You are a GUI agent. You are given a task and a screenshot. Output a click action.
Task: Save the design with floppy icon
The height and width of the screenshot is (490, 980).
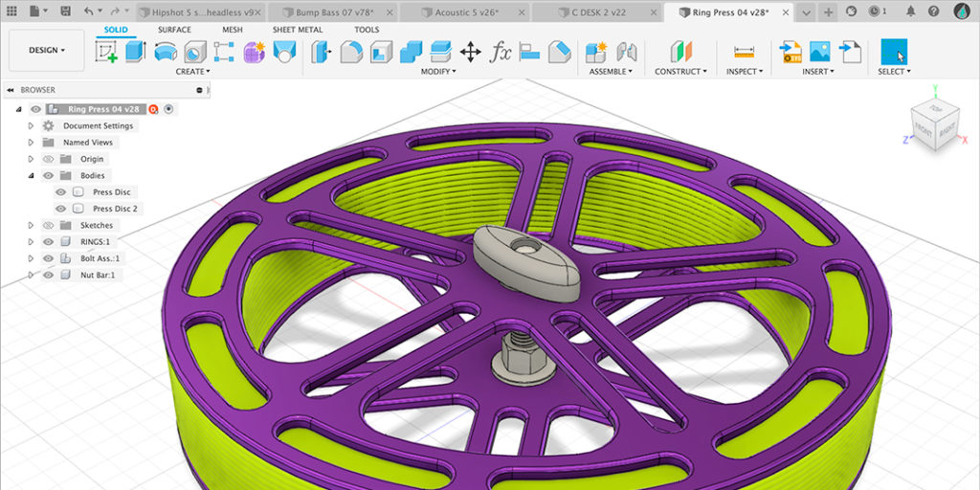coord(66,11)
